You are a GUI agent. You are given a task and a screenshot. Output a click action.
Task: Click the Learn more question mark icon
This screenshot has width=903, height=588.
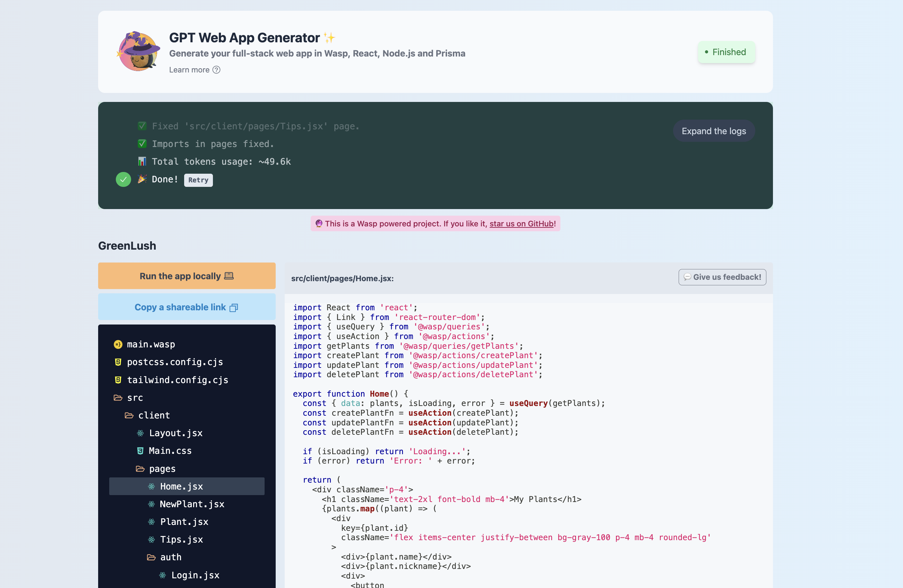tap(216, 70)
